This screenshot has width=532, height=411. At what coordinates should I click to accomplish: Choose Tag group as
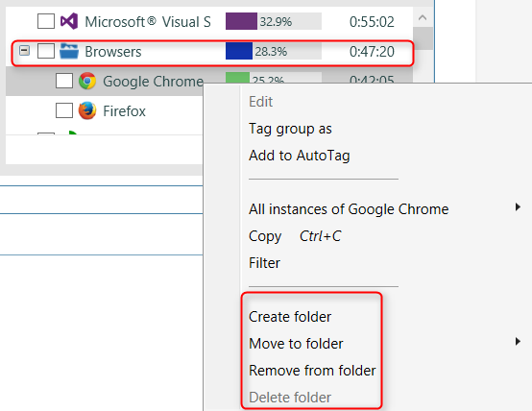(x=290, y=129)
